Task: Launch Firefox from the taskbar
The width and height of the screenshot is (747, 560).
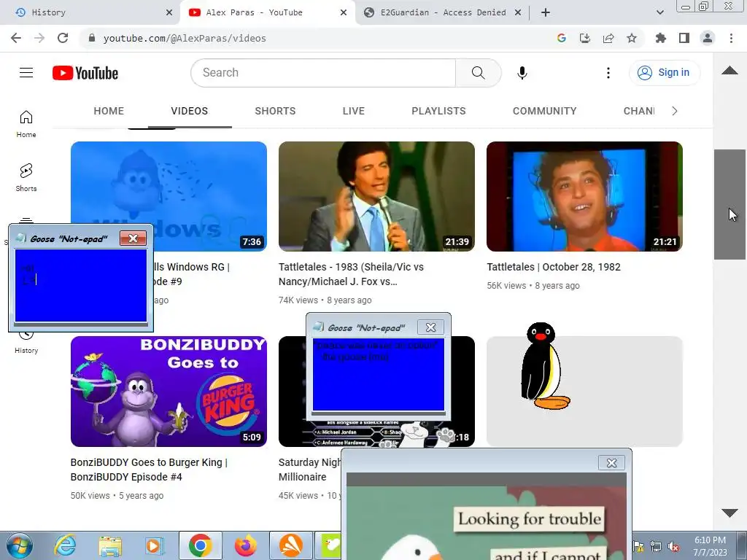Action: pyautogui.click(x=245, y=545)
